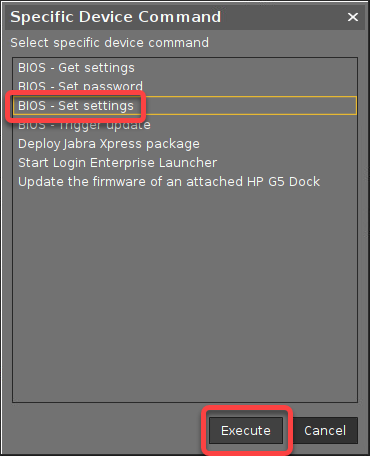Click the Execute button
The width and height of the screenshot is (370, 456).
coord(246,430)
